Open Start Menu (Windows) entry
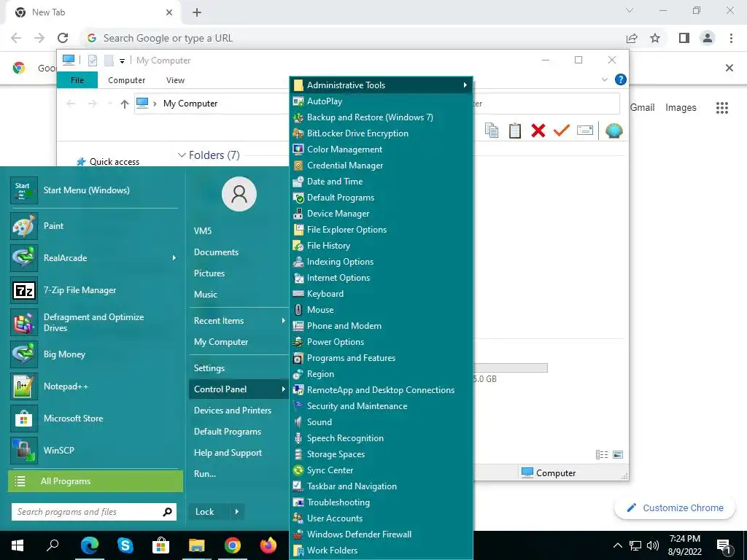This screenshot has height=560, width=747. [x=94, y=190]
